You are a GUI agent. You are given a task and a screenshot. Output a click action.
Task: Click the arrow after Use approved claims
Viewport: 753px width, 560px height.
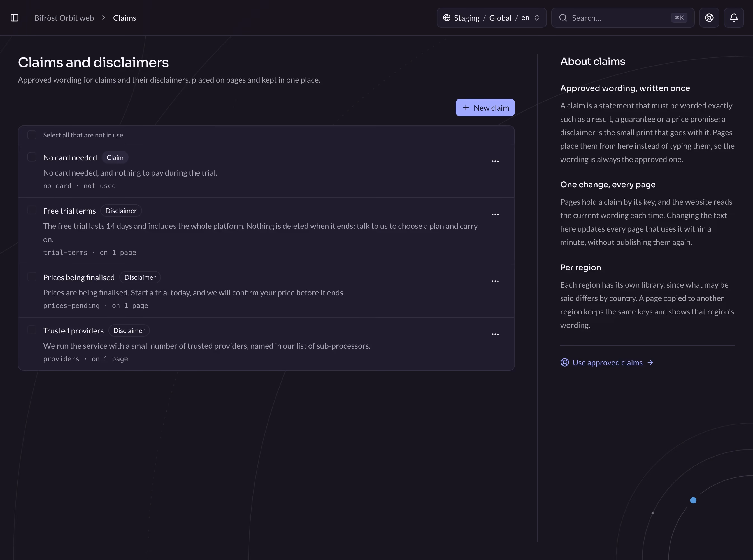(650, 363)
